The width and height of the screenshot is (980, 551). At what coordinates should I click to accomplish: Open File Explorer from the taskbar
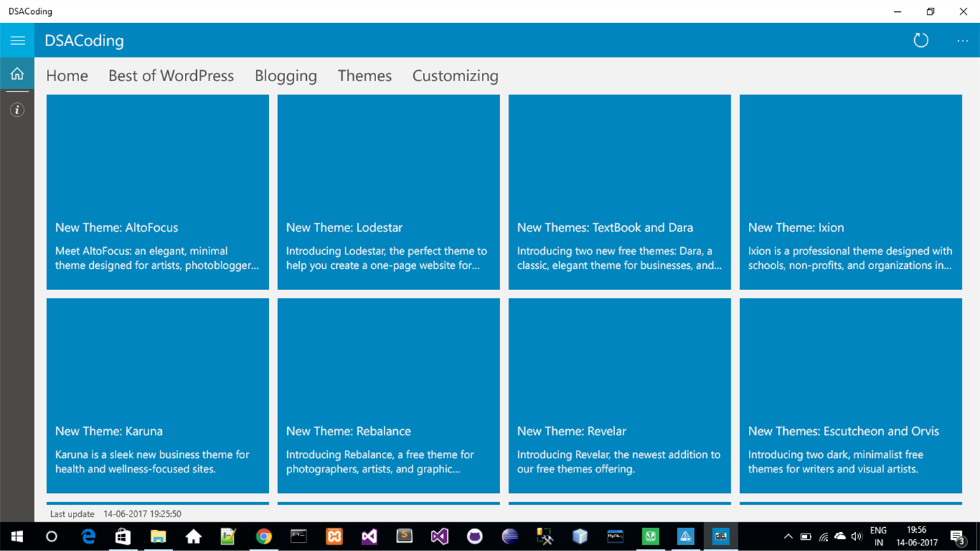(x=158, y=536)
